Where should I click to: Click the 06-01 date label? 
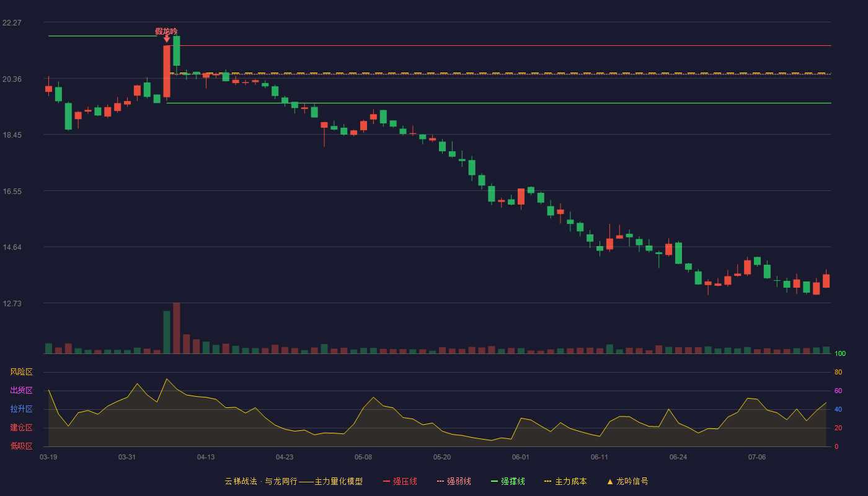tap(521, 457)
